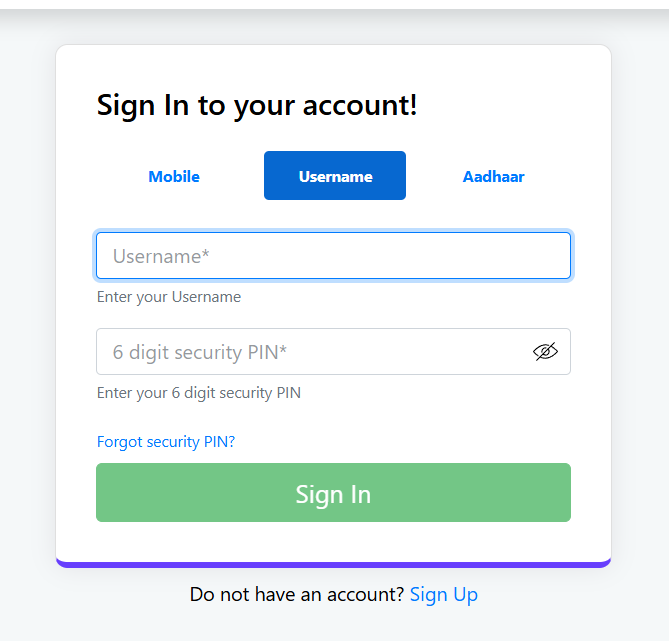Click the purple bar under the sign-in card
The image size is (669, 641).
[x=333, y=564]
